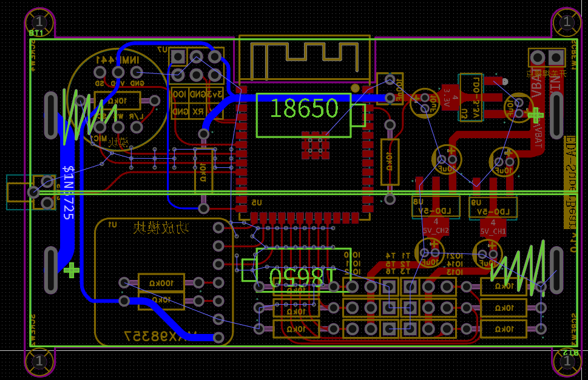The image size is (588, 380).
Task: Click the top-right mounting hole marked 1
Action: click(567, 22)
